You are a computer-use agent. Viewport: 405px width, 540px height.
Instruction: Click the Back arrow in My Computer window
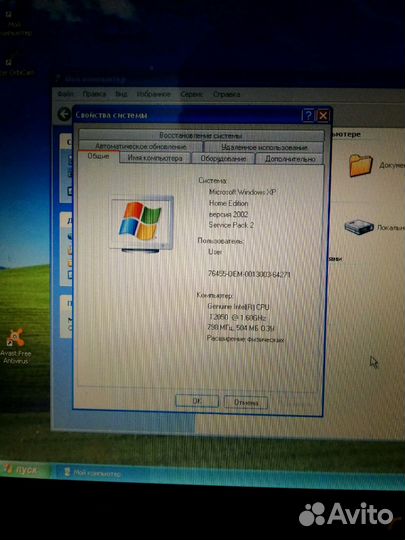64,114
